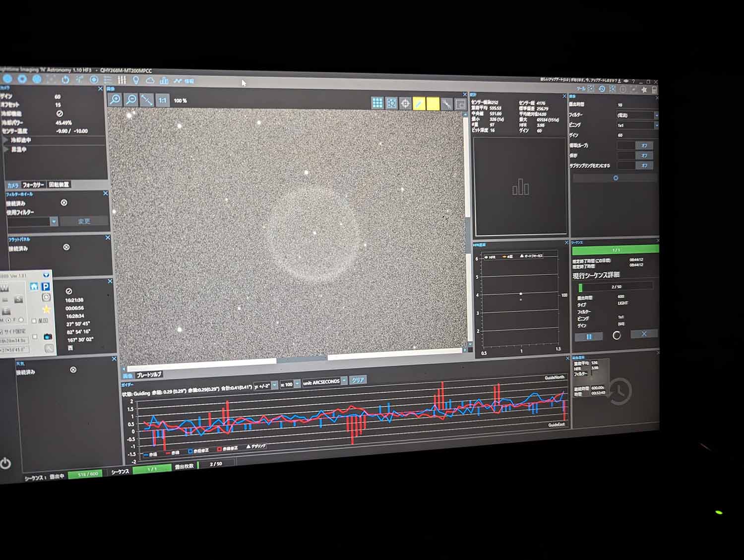Open the sliders (equalizer) icon in the top info bar
Screen dimensions: 744x560
[x=122, y=80]
